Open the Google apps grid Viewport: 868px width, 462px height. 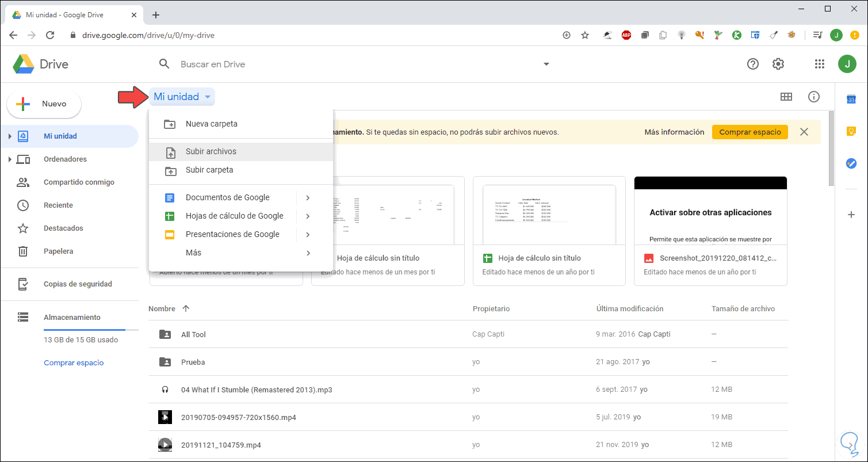tap(820, 64)
